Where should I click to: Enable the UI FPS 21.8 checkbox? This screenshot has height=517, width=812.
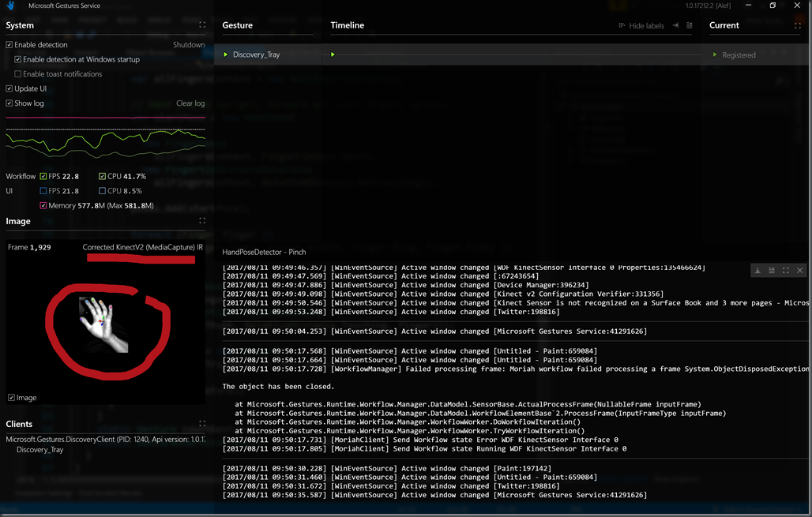coord(43,190)
